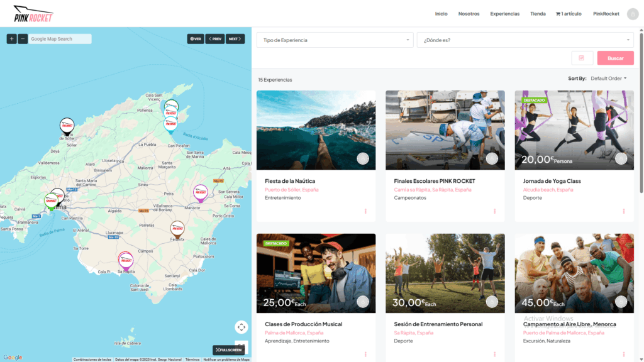Go to next map marker with NEXT
The height and width of the screenshot is (362, 644).
235,39
